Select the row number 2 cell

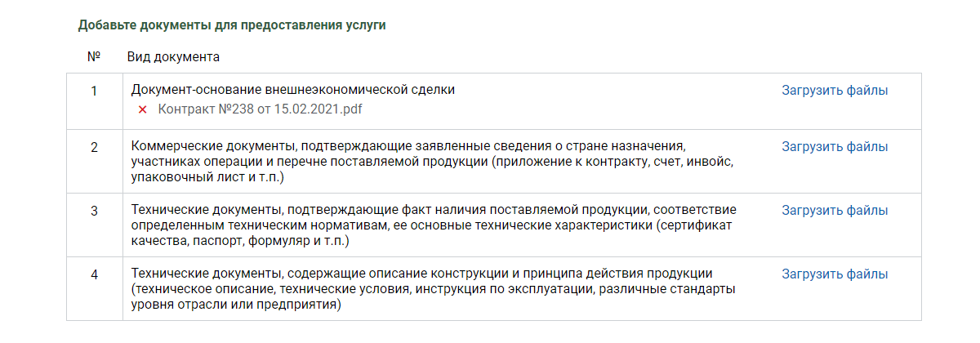94,161
